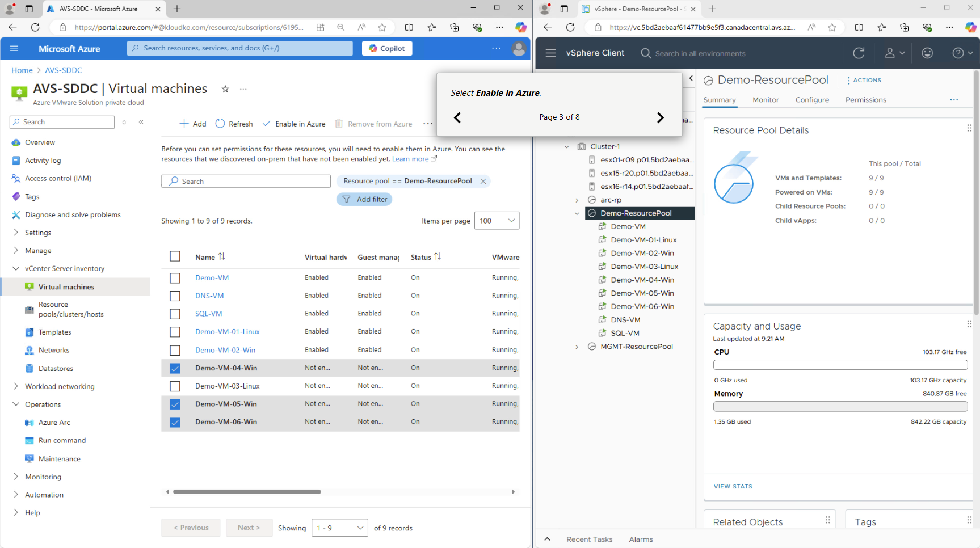Image resolution: width=980 pixels, height=548 pixels.
Task: Check the Demo-VM-03-Linux row checkbox
Action: click(x=175, y=386)
